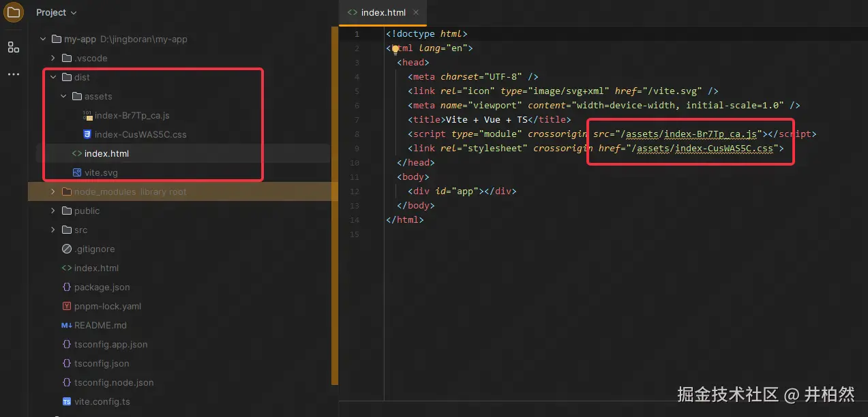Open package.json file
The width and height of the screenshot is (868, 417).
(102, 287)
